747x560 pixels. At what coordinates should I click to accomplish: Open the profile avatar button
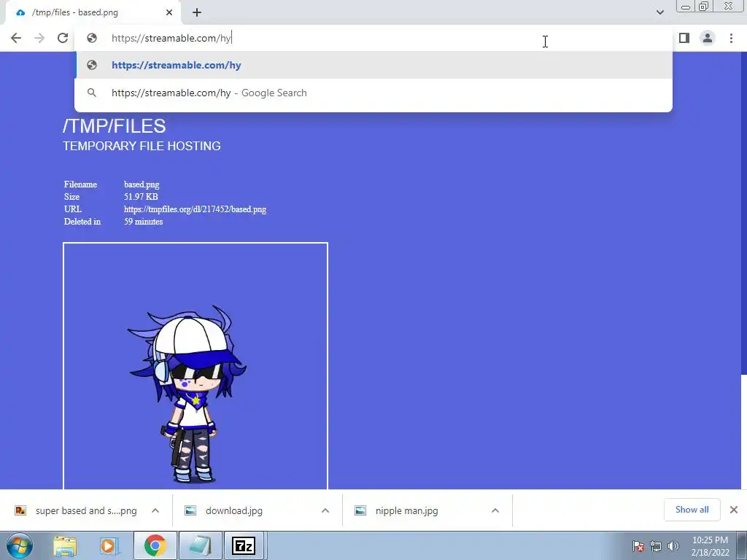click(x=708, y=38)
